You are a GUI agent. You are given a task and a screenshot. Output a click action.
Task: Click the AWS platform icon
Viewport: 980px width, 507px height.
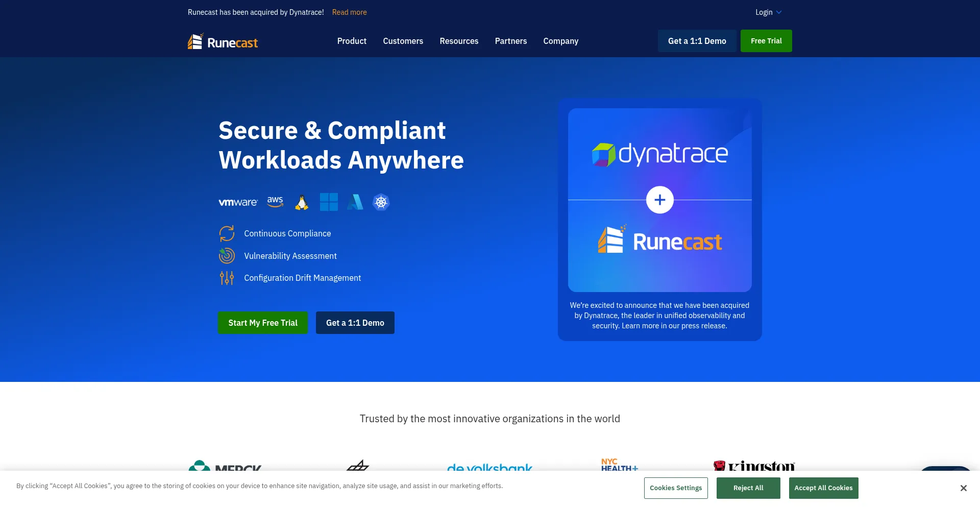click(275, 202)
